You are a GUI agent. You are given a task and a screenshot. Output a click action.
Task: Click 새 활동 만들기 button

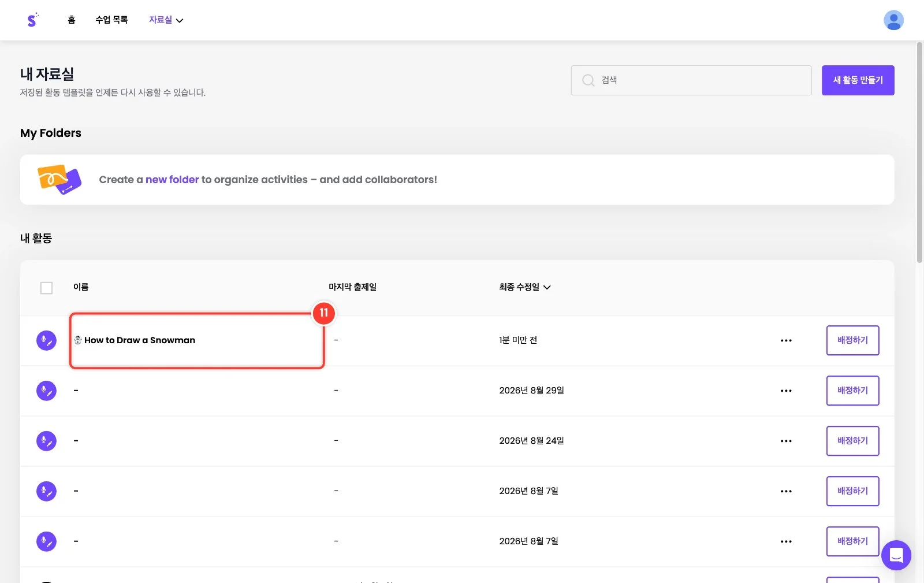tap(858, 80)
